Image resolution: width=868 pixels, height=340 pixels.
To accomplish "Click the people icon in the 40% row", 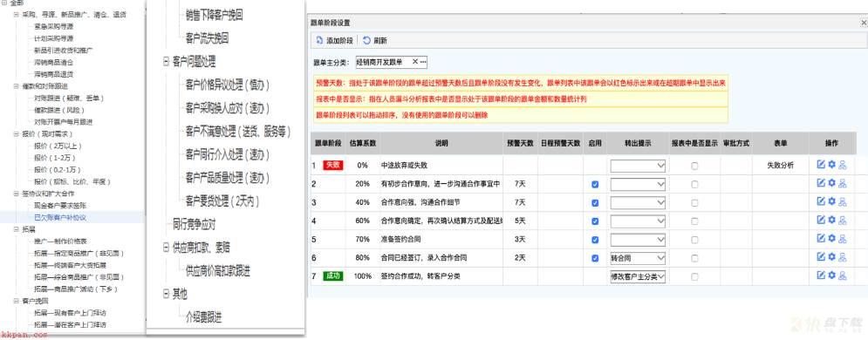I will [x=842, y=201].
